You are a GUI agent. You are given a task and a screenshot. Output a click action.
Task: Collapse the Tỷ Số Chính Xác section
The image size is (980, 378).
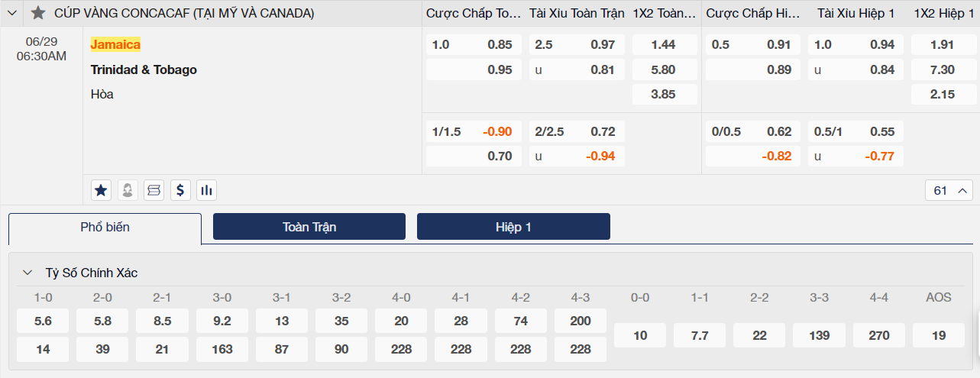pos(27,273)
